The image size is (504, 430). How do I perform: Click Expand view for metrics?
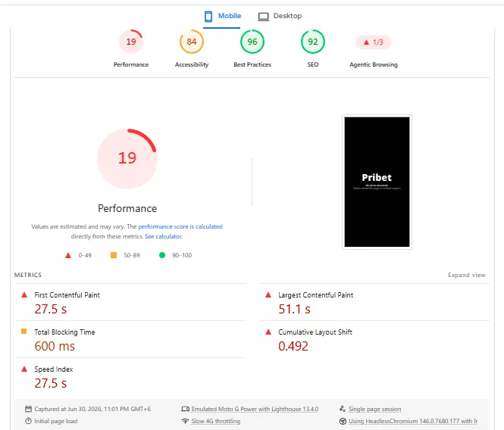[x=466, y=275]
